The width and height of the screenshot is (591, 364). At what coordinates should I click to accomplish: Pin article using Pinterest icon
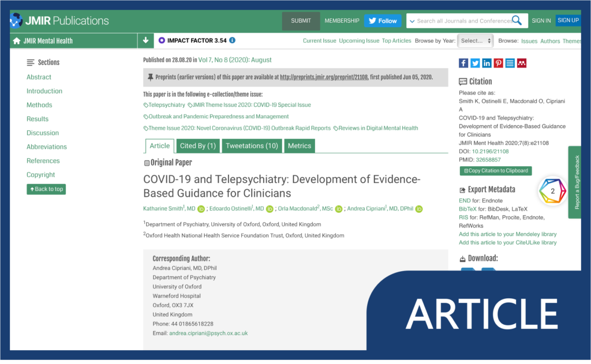point(498,63)
